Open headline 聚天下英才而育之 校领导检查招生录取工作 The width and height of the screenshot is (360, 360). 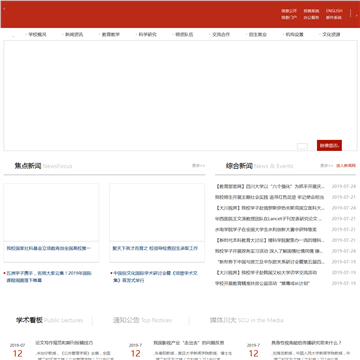pos(155,248)
